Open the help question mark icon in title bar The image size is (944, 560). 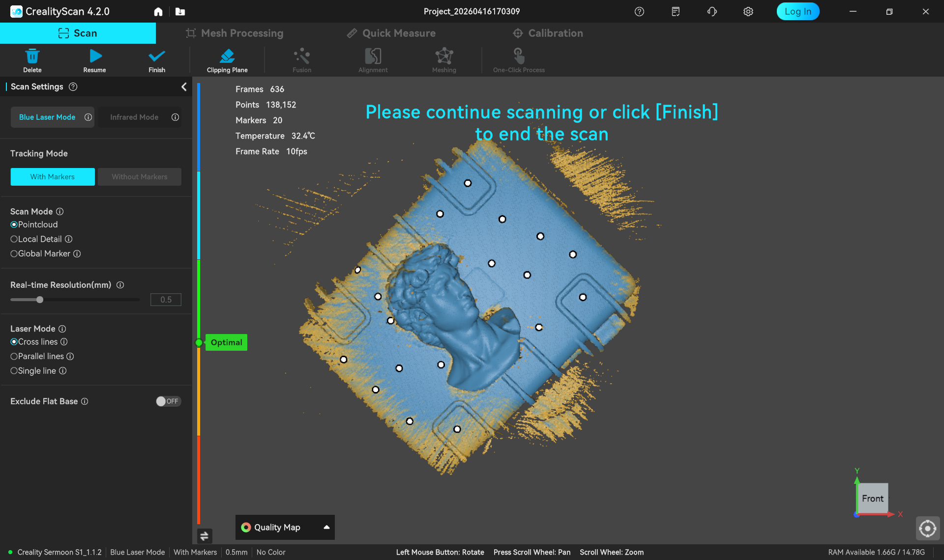(x=639, y=12)
